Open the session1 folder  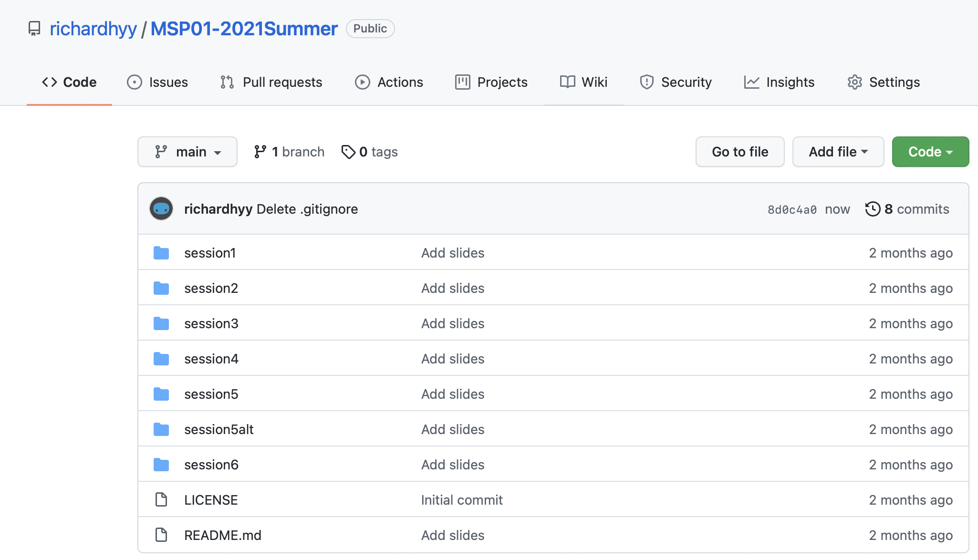[x=210, y=252]
